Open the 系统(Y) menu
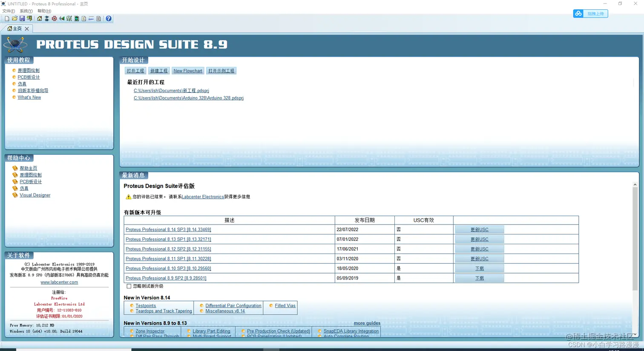Screen dimensions: 644x351 (26, 11)
